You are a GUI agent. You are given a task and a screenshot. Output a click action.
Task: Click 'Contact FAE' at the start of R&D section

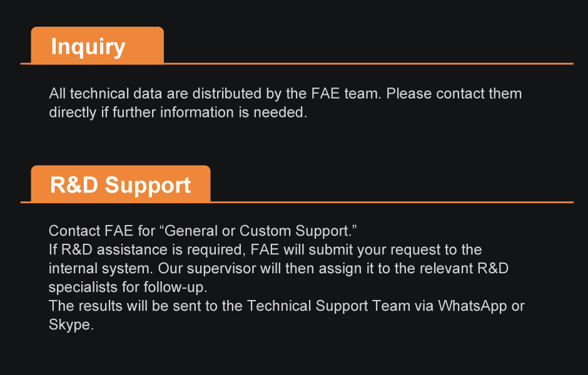pos(91,231)
